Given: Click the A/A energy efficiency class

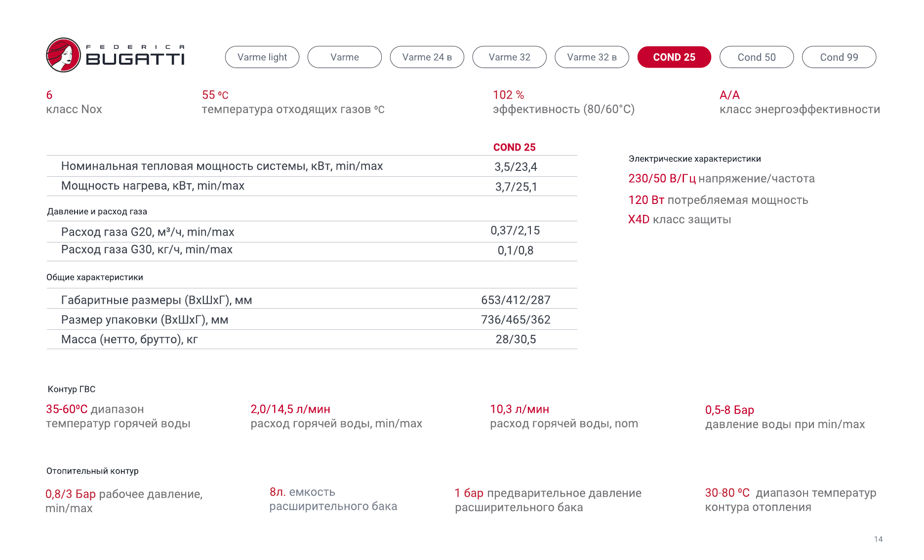Looking at the screenshot, I should pos(729,95).
